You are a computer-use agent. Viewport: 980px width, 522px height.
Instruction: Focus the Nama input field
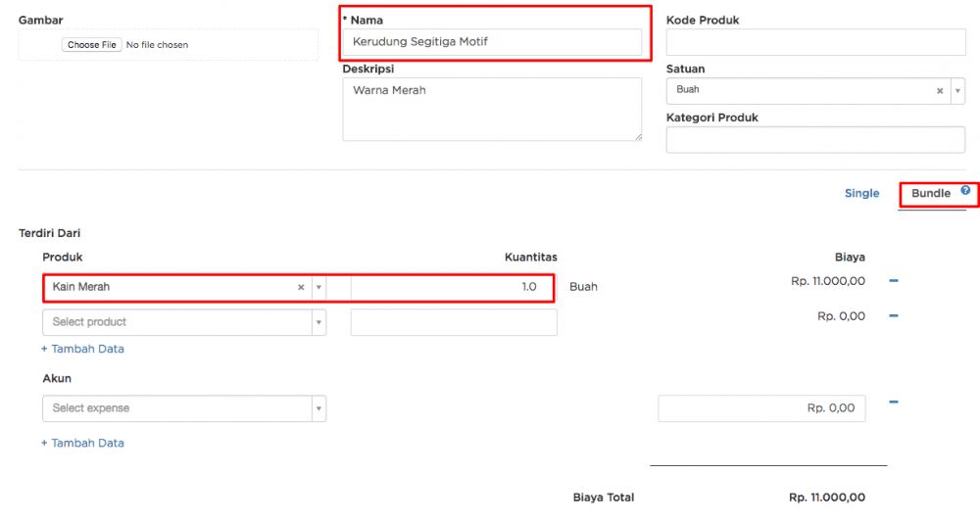point(492,42)
